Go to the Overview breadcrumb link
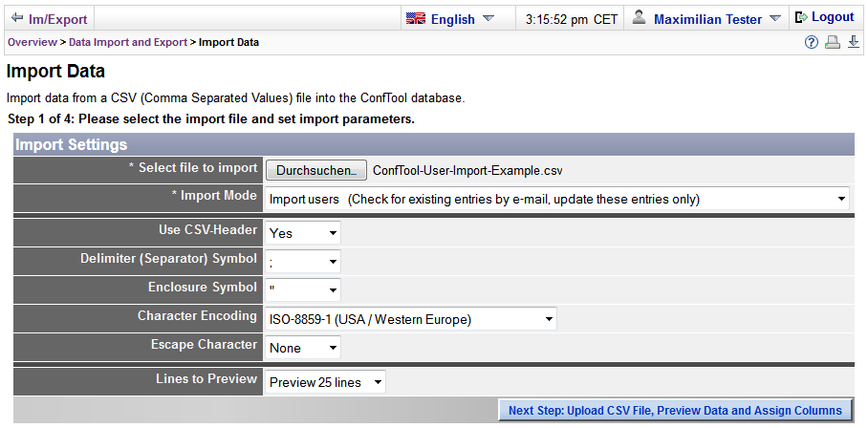Screen dimensions: 868x428 (33, 42)
